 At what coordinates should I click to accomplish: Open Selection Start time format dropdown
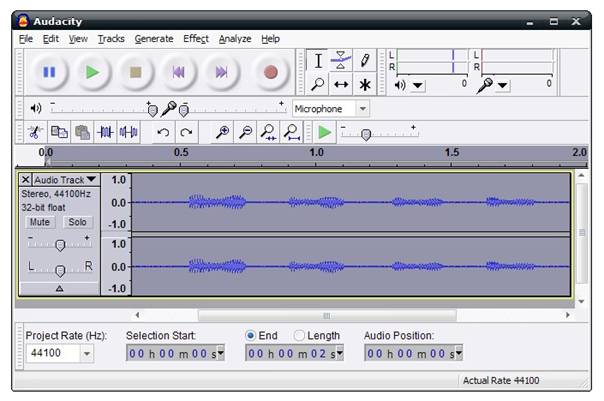coord(220,352)
